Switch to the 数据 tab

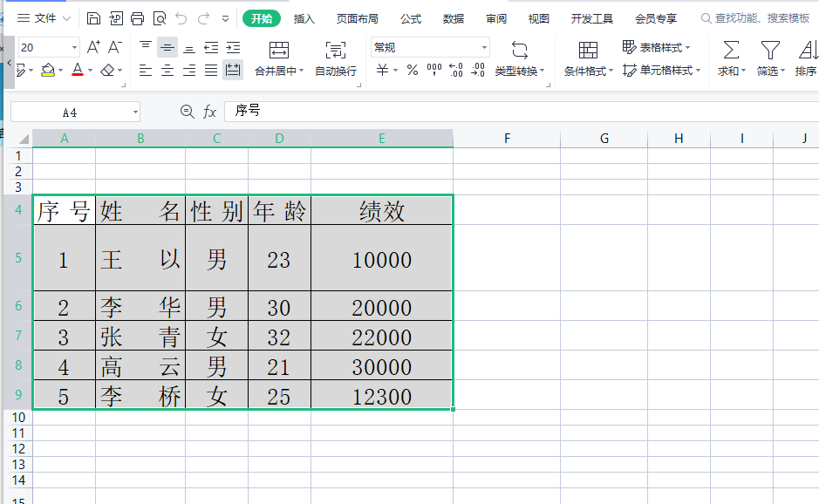click(454, 19)
